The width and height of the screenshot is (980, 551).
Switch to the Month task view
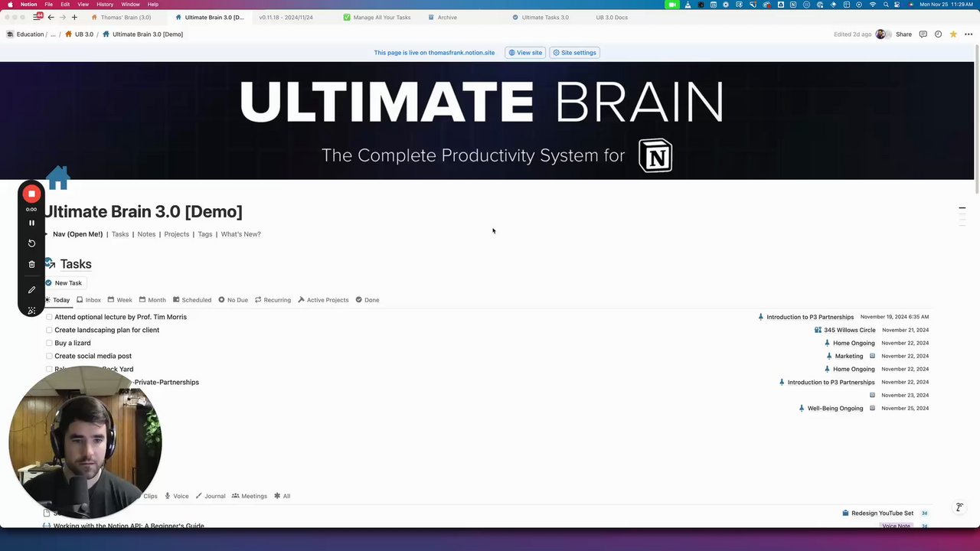click(x=152, y=300)
